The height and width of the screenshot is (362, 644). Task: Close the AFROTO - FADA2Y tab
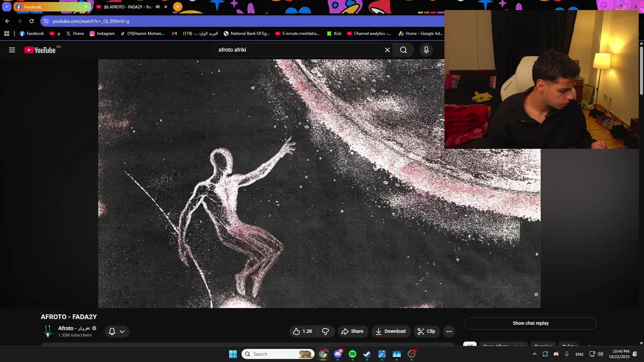[166, 7]
